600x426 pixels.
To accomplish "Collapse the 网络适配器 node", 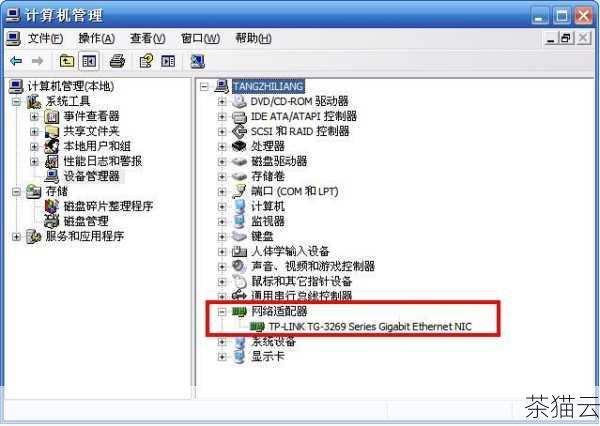I will pos(222,312).
